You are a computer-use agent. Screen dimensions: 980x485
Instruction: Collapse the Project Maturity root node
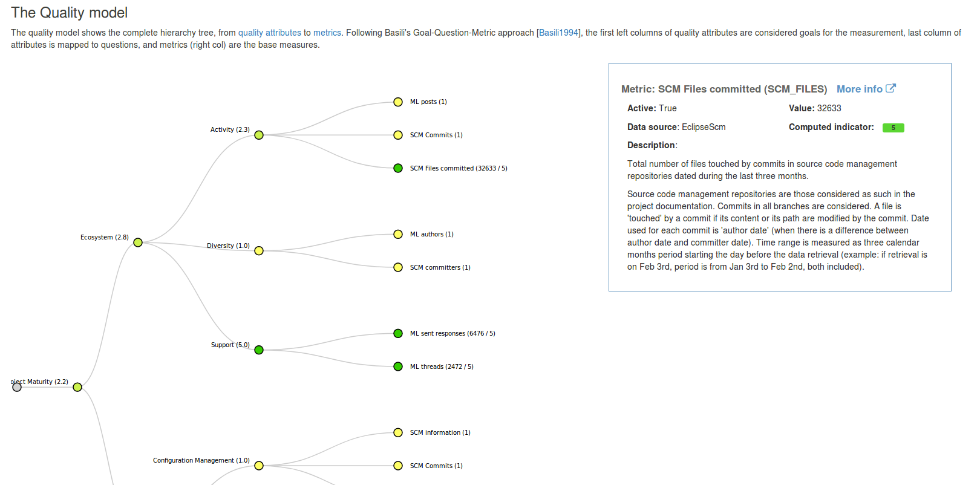coord(77,387)
